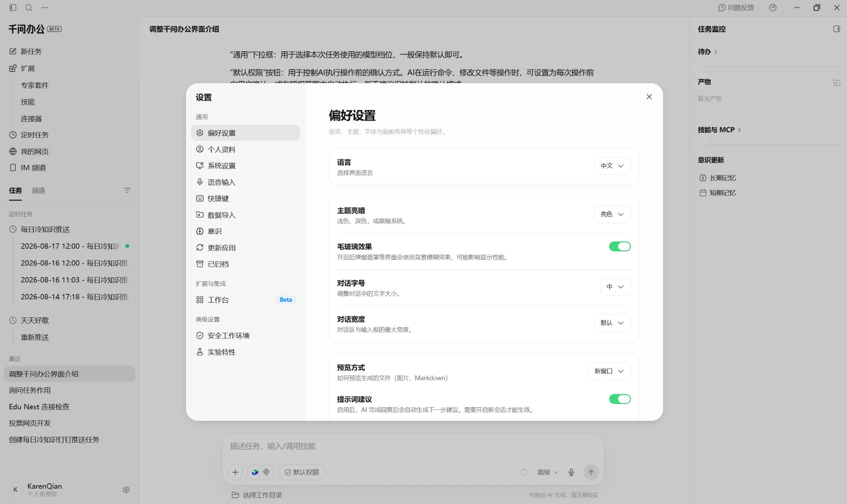Open the search magnifier icon

[x=29, y=7]
